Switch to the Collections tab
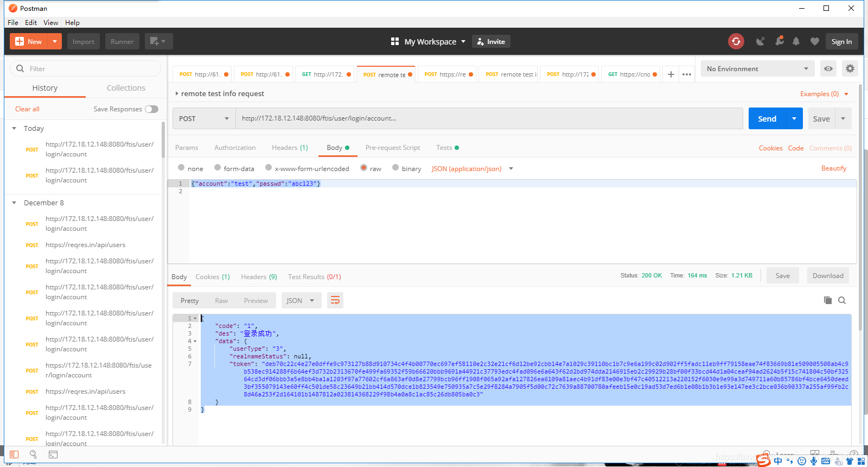The image size is (868, 467). coord(126,88)
